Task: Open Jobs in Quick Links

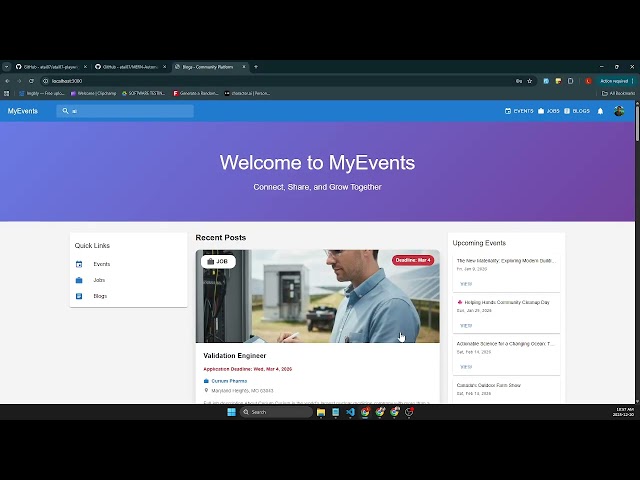Action: click(128, 280)
